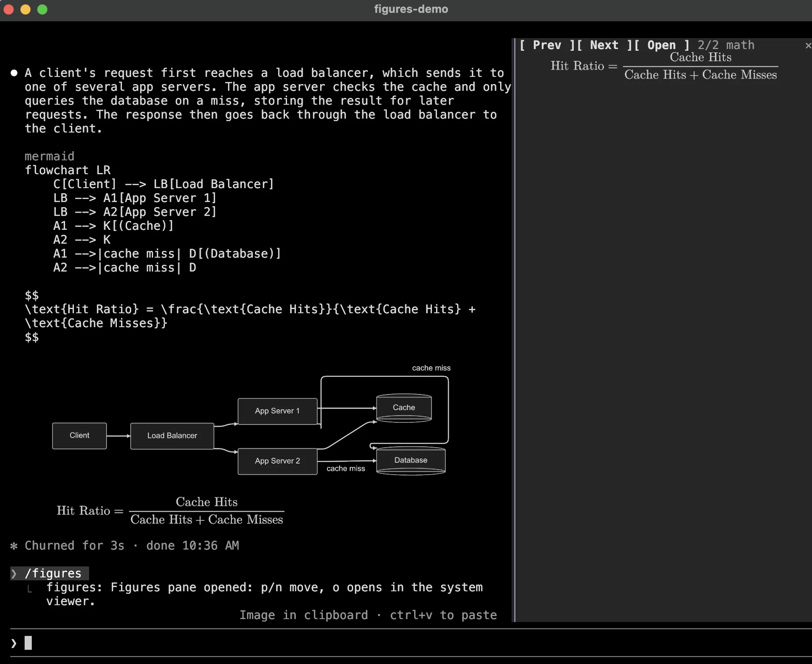Click the rendered Hit Ratio formula in figures pane
The image size is (812, 664).
point(664,66)
